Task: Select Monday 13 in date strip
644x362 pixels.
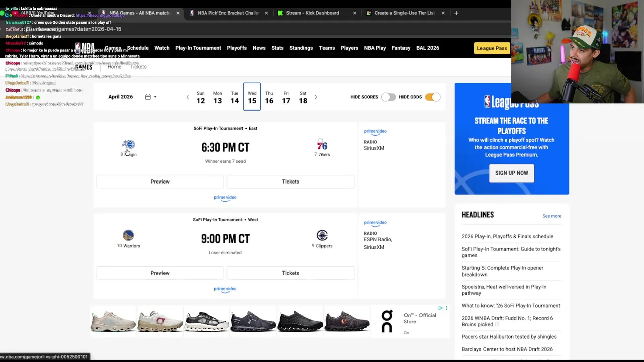Action: (x=217, y=97)
